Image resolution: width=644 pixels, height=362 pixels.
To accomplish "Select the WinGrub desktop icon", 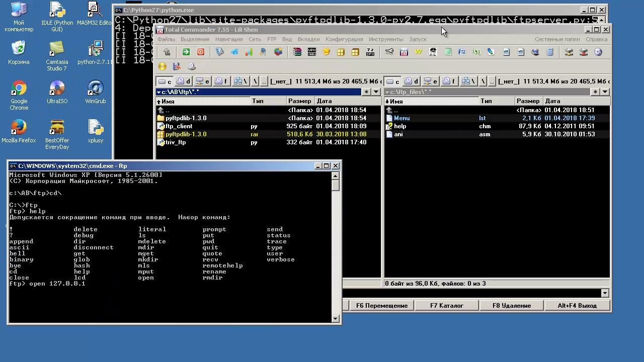I will pos(95,92).
